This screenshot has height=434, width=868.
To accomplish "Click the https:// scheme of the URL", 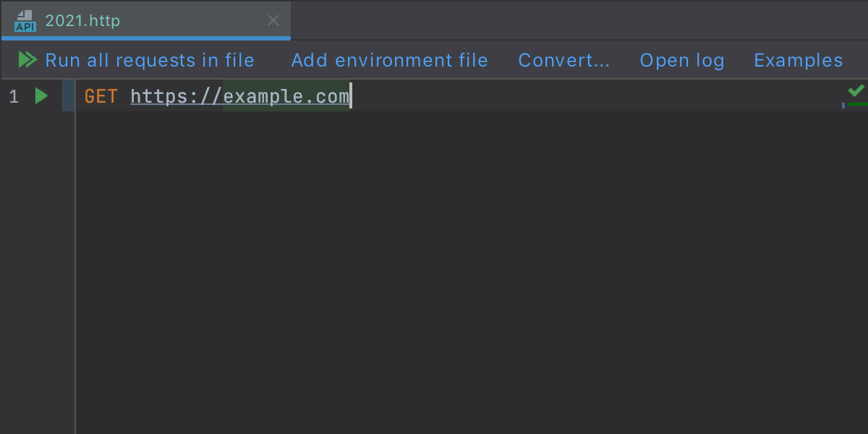I will [176, 96].
